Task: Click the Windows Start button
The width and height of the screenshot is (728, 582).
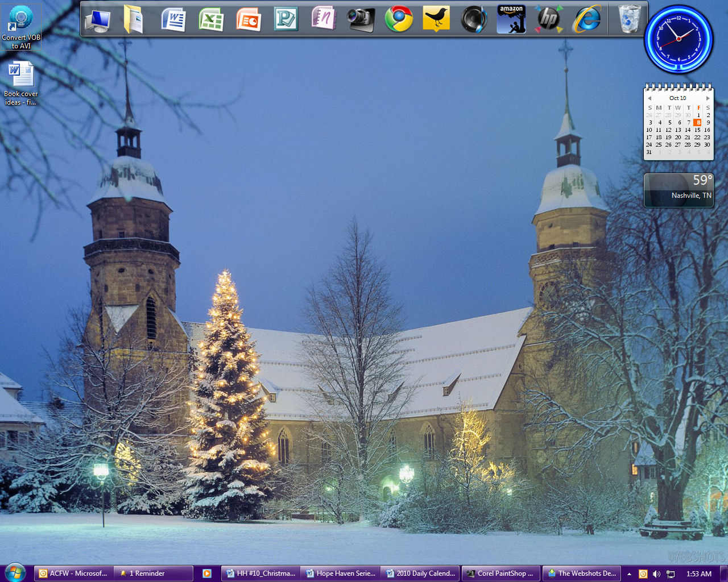Action: [15, 572]
